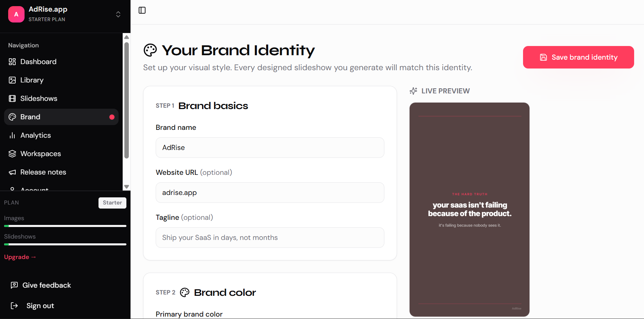644x319 pixels.
Task: Click the Tagline input field
Action: (x=270, y=238)
